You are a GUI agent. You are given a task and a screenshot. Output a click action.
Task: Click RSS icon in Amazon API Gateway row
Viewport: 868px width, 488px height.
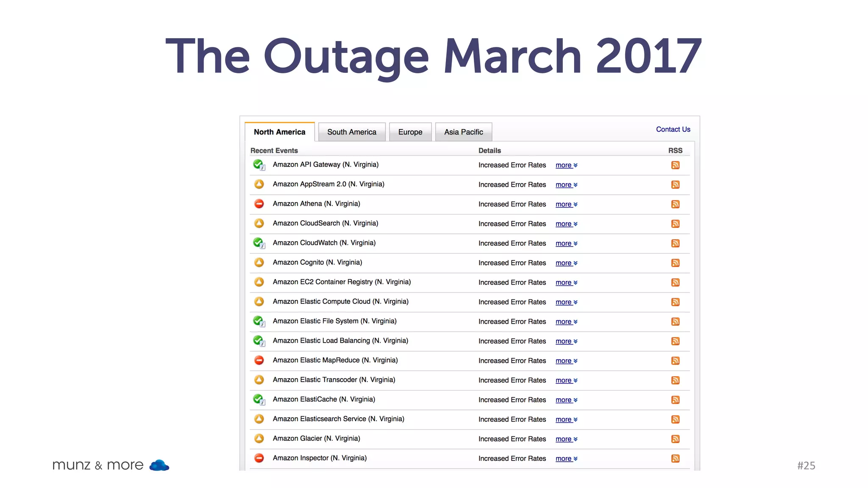click(x=675, y=165)
